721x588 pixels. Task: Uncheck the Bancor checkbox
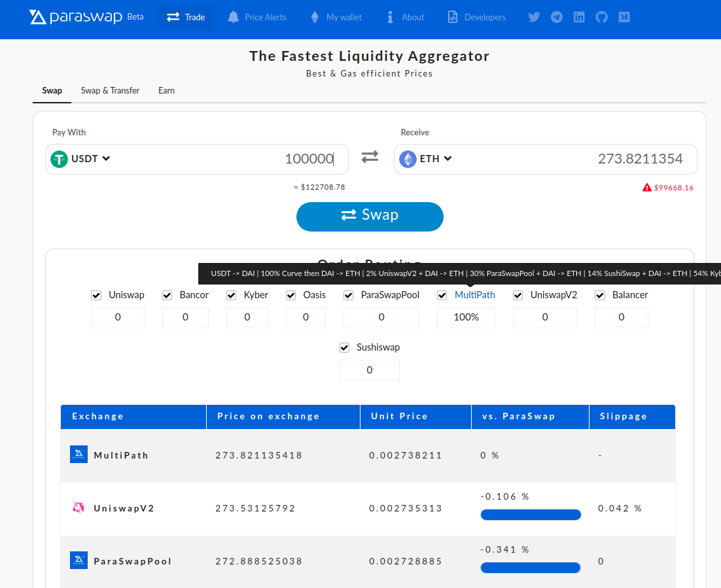(167, 295)
